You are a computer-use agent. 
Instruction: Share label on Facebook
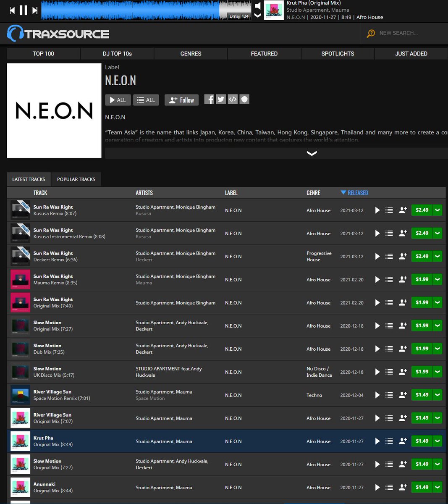point(209,99)
